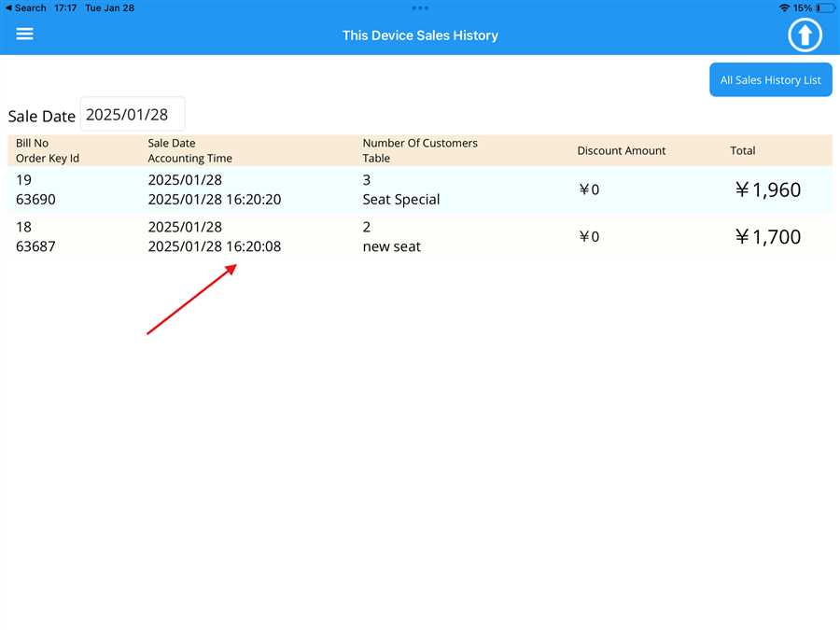
Task: Tap accounting time 2025/01/28 16:20:08
Action: (x=214, y=247)
